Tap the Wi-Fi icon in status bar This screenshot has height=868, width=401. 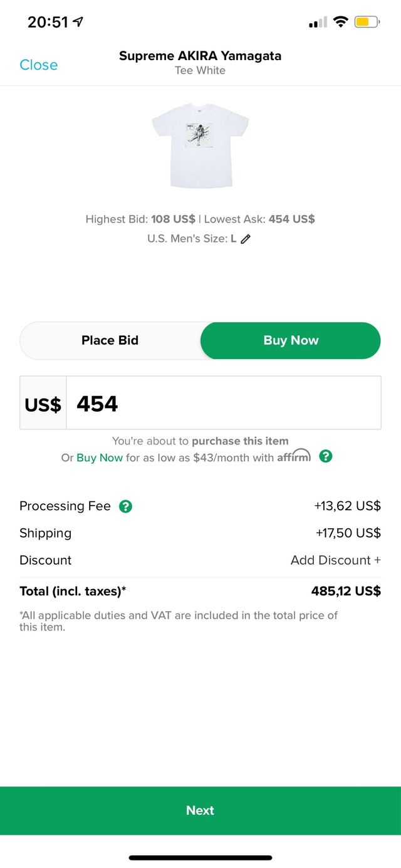coord(340,23)
